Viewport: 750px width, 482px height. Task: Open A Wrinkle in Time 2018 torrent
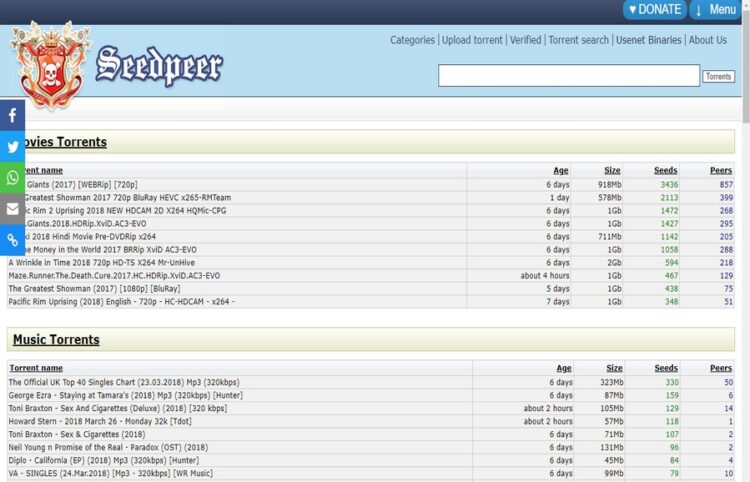click(x=101, y=263)
